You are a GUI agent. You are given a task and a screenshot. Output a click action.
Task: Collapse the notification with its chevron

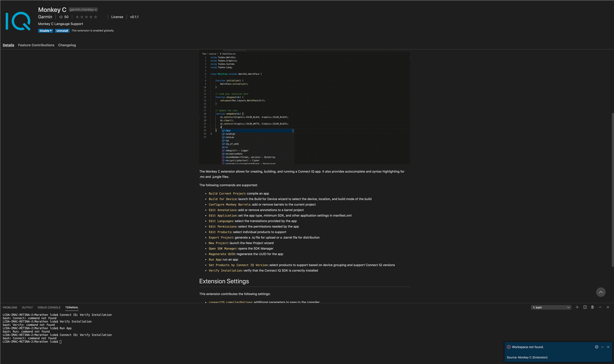click(602, 347)
